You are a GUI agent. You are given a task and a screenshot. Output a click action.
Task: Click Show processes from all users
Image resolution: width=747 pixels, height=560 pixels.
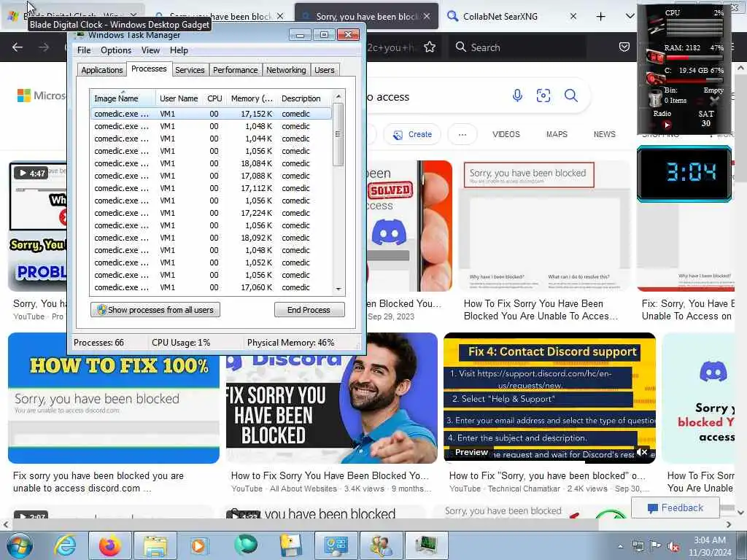pyautogui.click(x=155, y=310)
